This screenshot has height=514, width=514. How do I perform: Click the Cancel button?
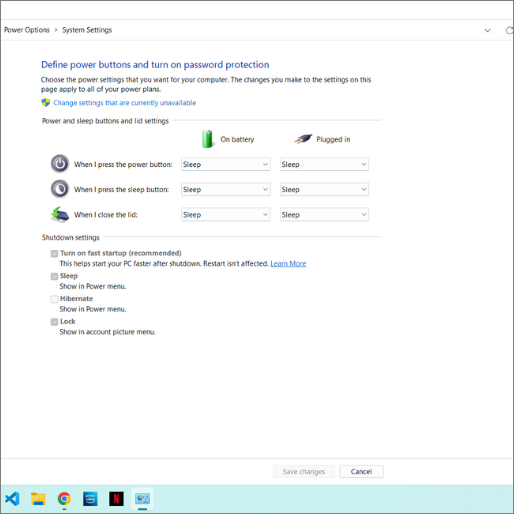click(361, 471)
